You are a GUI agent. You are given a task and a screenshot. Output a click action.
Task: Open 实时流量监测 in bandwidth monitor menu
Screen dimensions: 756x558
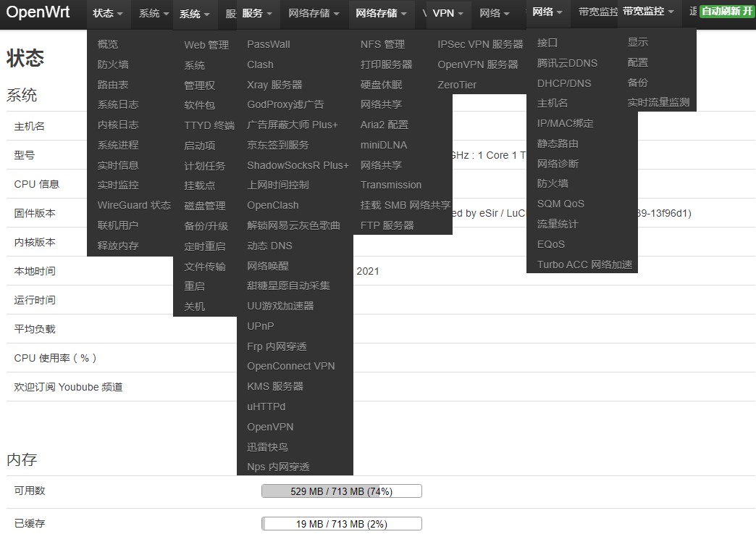658,103
